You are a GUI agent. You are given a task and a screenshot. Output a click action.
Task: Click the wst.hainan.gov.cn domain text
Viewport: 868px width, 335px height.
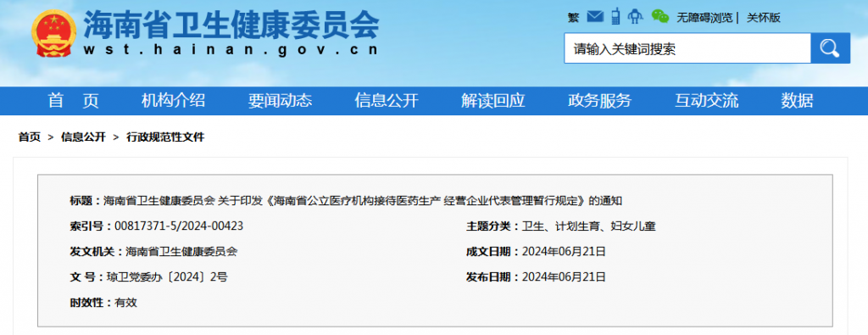click(231, 49)
